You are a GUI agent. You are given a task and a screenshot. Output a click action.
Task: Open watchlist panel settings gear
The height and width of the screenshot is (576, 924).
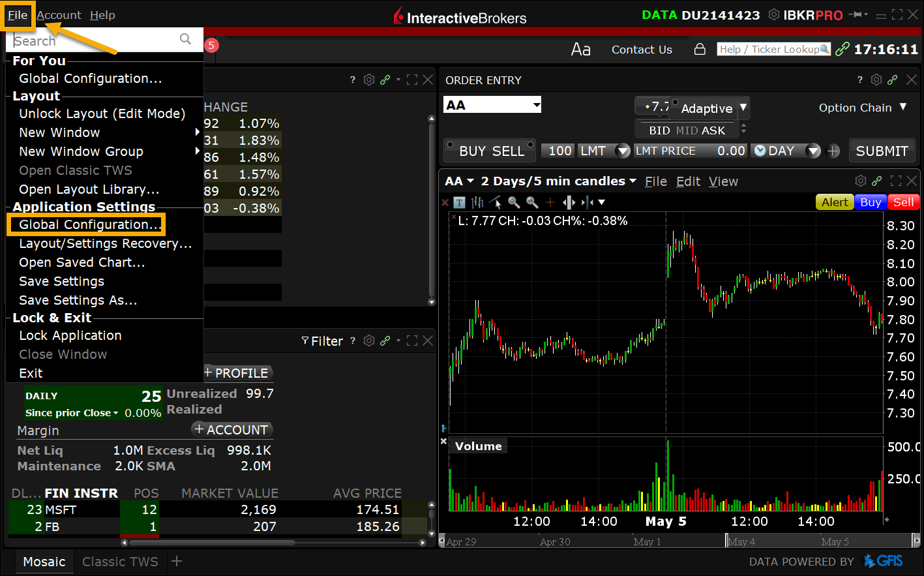(x=369, y=80)
